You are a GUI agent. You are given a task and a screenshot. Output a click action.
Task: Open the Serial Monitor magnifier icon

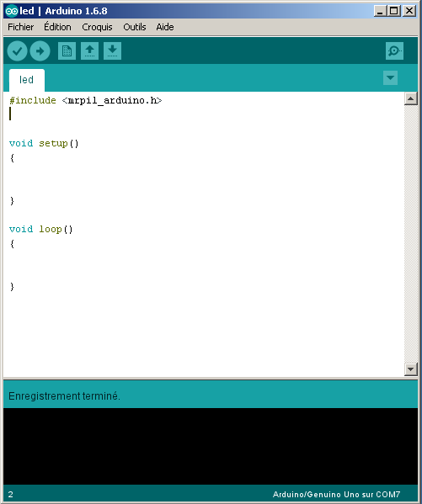click(x=394, y=50)
